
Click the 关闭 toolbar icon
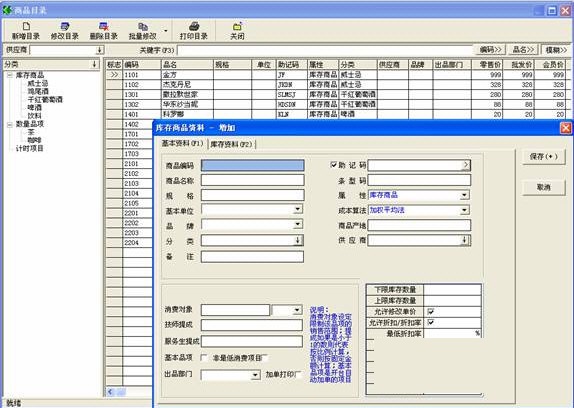click(x=237, y=27)
